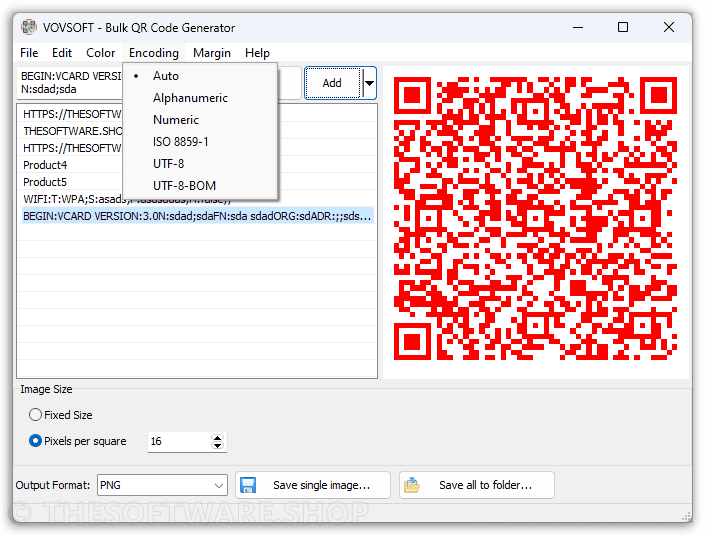The image size is (705, 535).
Task: Open the Output Format PNG dropdown
Action: (162, 486)
